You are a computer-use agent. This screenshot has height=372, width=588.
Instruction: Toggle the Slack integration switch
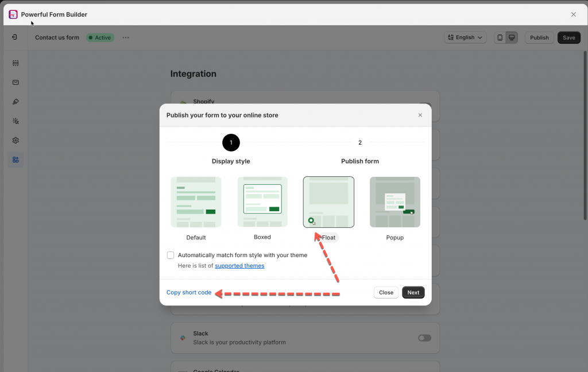click(424, 338)
